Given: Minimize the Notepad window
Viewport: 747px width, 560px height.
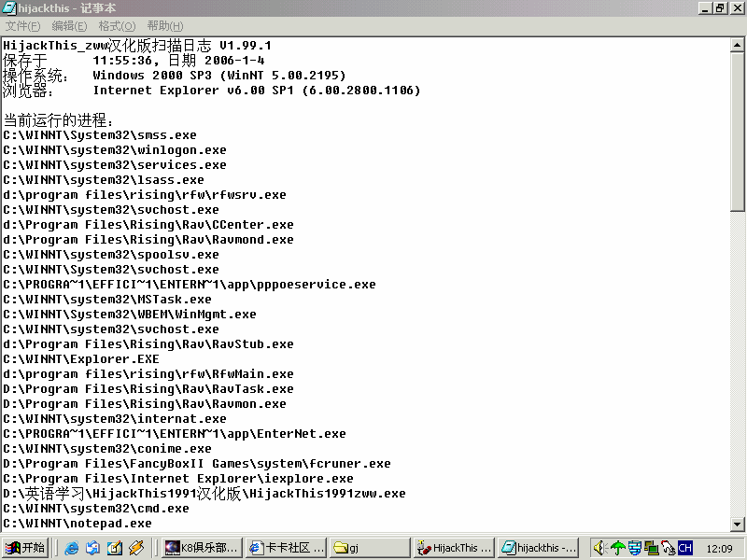Looking at the screenshot, I should coord(705,8).
